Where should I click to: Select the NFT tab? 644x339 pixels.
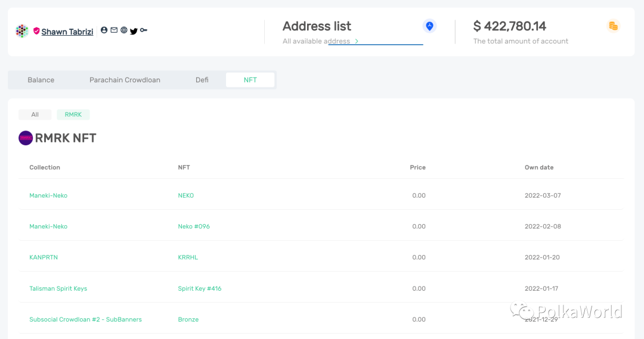click(x=250, y=80)
